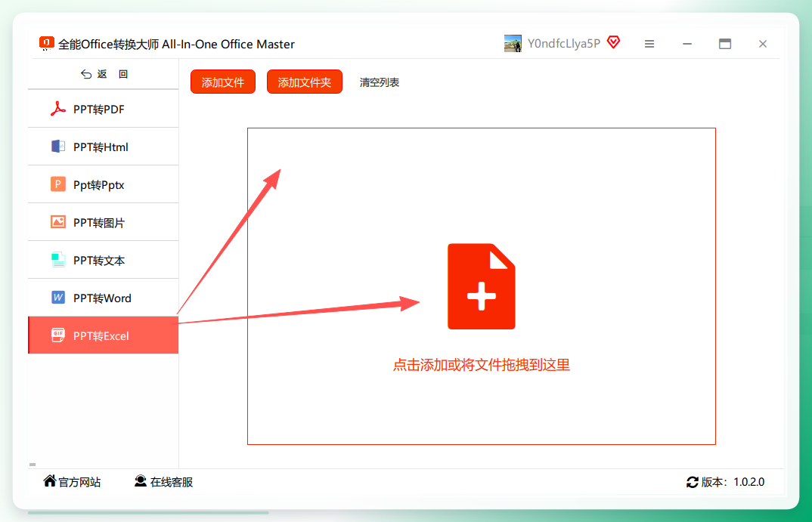Image resolution: width=812 pixels, height=522 pixels.
Task: Click the red VIP heart badge
Action: pos(614,42)
